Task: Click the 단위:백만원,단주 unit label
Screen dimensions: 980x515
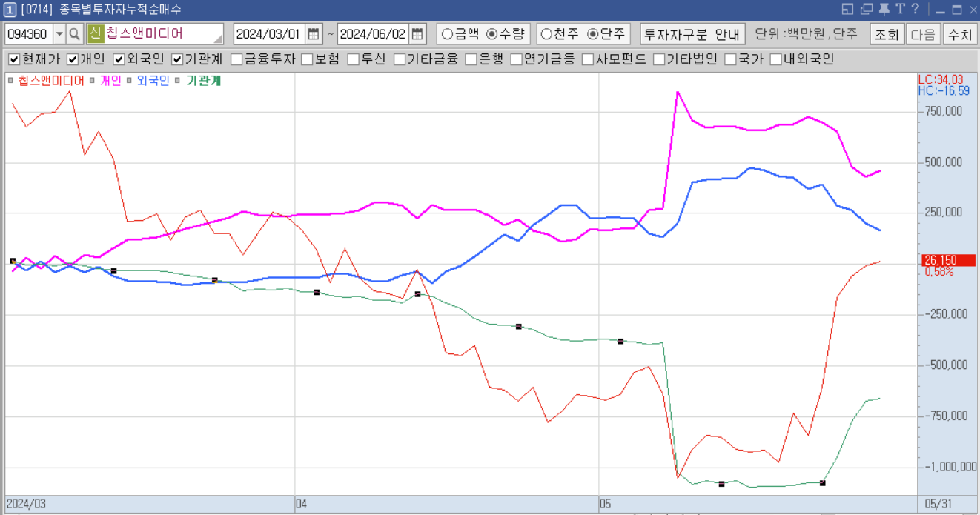Action: pyautogui.click(x=806, y=34)
